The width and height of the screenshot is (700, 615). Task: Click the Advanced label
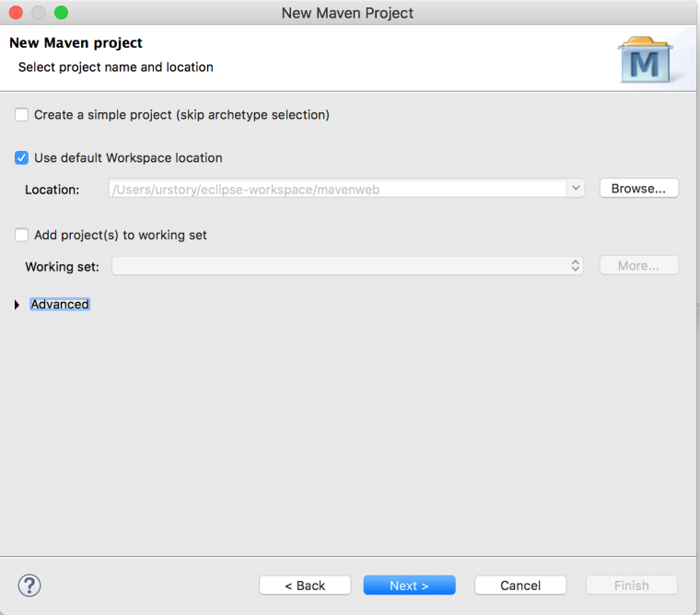(60, 305)
